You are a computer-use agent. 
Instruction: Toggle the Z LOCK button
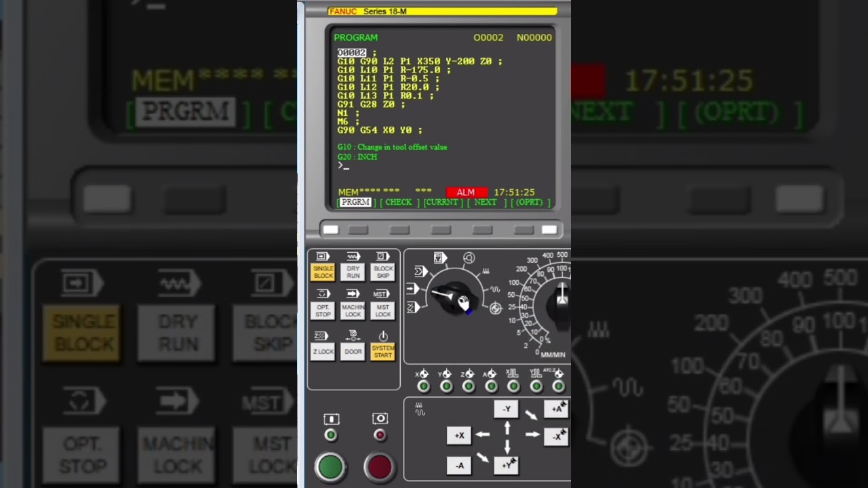point(323,352)
